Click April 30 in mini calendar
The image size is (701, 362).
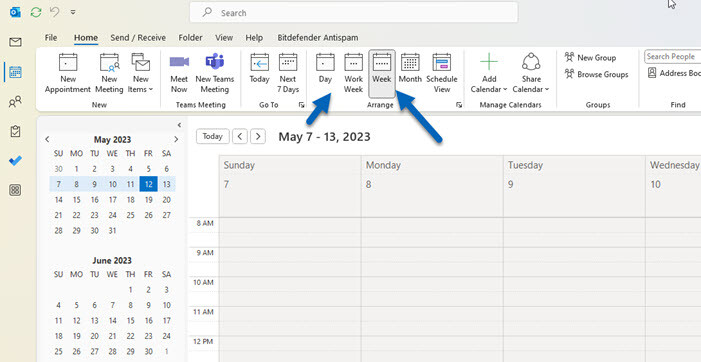click(59, 169)
